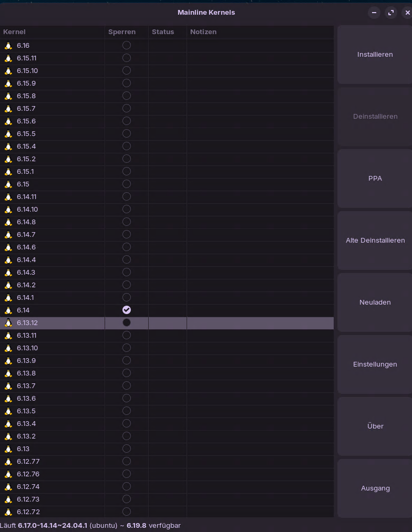Select the Tux icon beside kernel 6.13
412x532 pixels.
click(8, 449)
